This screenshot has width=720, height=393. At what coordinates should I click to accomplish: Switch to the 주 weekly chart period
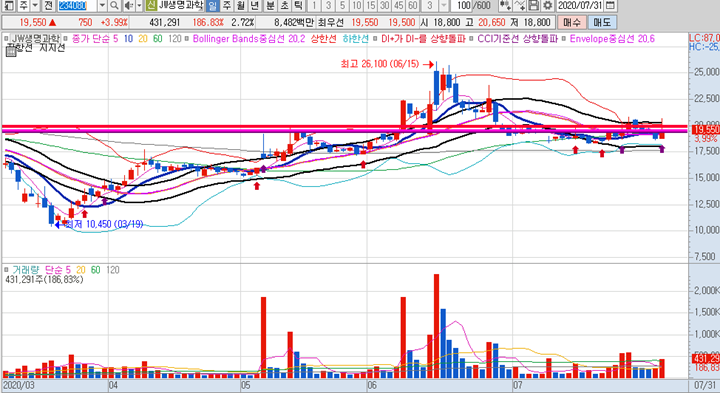pos(227,6)
